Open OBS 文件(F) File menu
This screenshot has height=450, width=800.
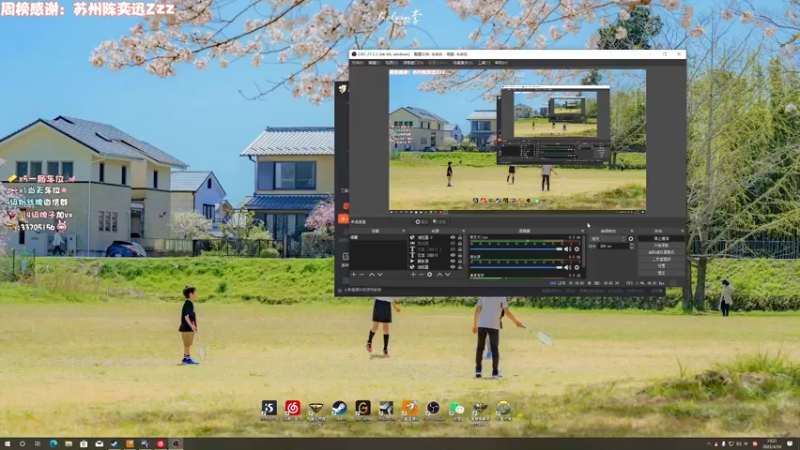tap(357, 63)
